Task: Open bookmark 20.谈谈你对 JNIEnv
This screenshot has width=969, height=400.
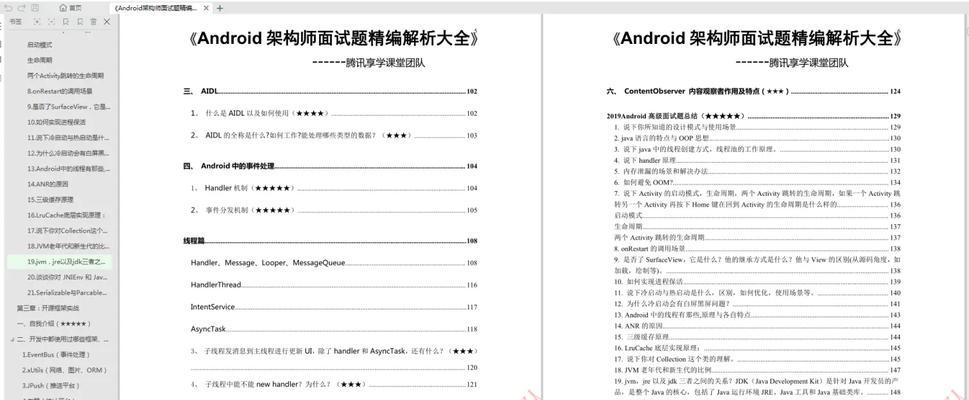Action: 68,277
